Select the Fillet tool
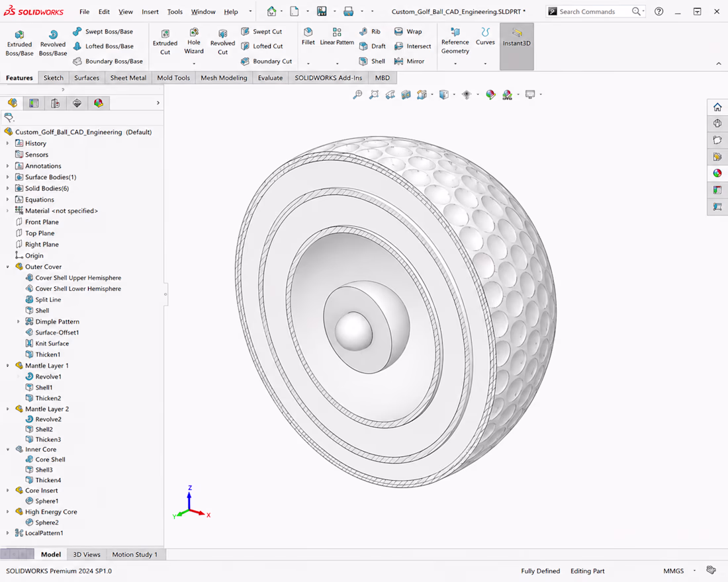The height and width of the screenshot is (582, 728). point(308,36)
